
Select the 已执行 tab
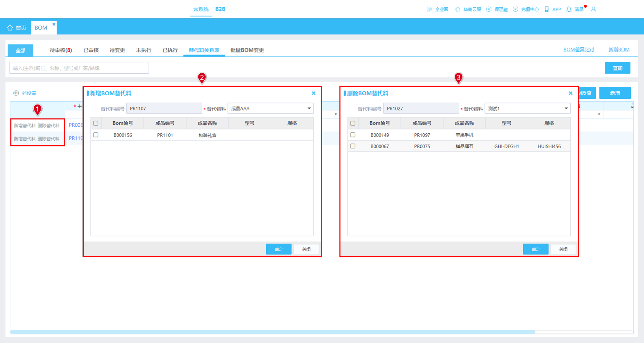170,50
